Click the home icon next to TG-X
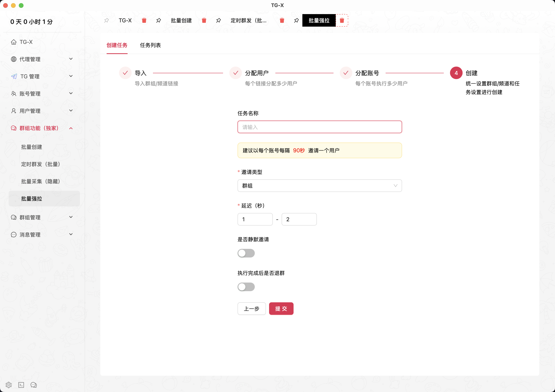This screenshot has height=392, width=555. coord(14,42)
